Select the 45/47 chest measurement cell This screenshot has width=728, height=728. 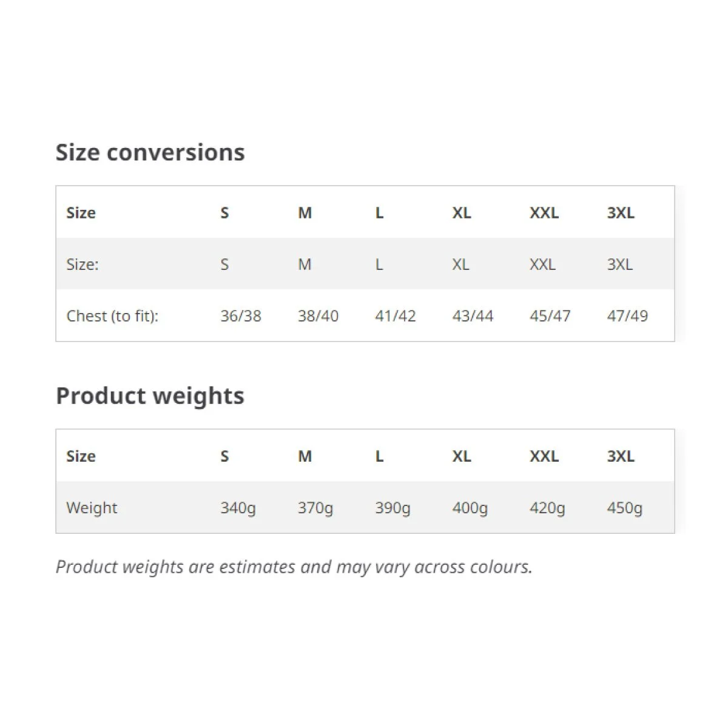[x=550, y=316]
